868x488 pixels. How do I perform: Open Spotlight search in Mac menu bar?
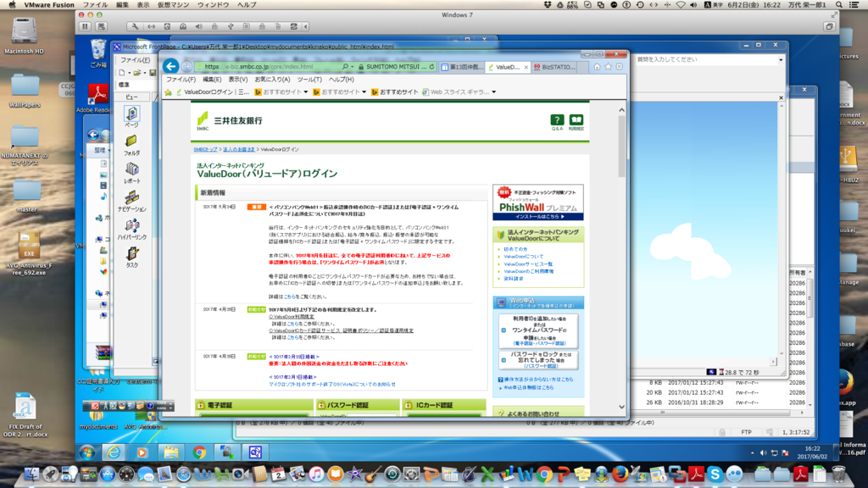click(839, 5)
